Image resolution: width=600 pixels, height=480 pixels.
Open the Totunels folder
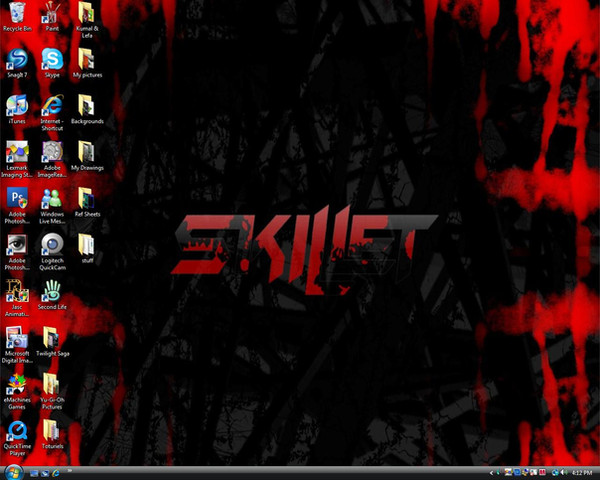click(52, 435)
